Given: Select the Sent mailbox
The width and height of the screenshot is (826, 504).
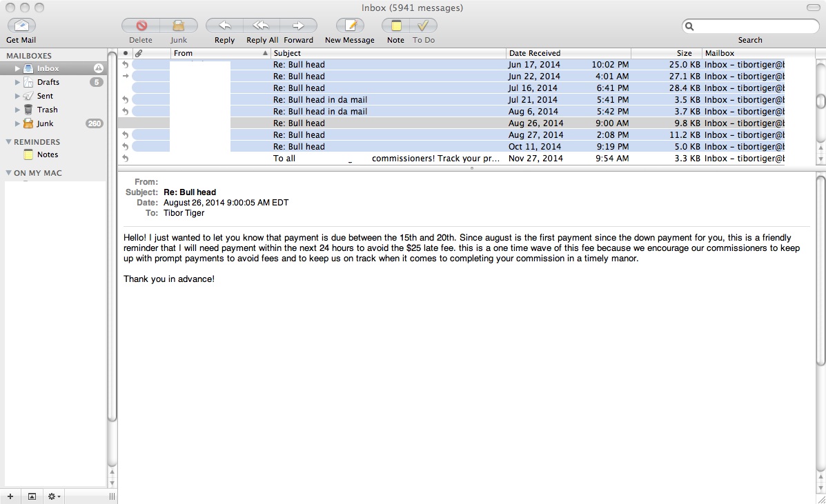Looking at the screenshot, I should (45, 96).
